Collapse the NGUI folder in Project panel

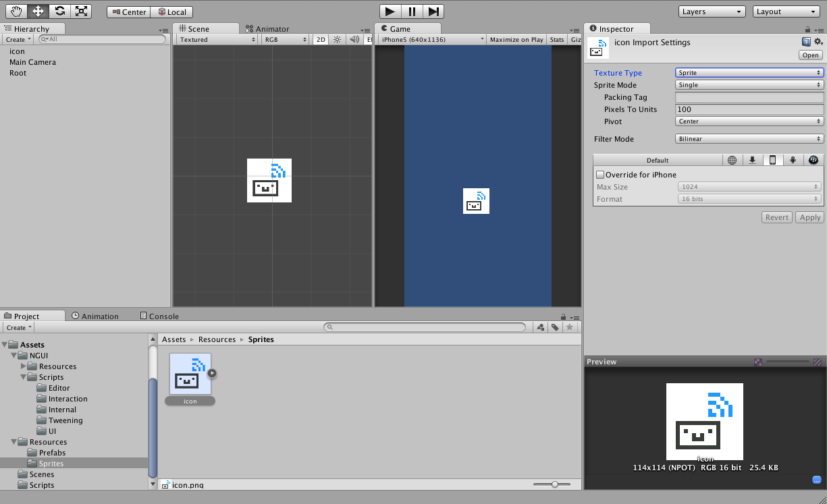tap(15, 356)
